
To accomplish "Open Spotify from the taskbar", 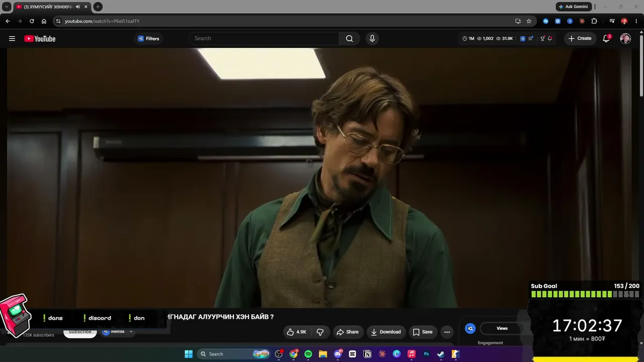I will point(308,354).
